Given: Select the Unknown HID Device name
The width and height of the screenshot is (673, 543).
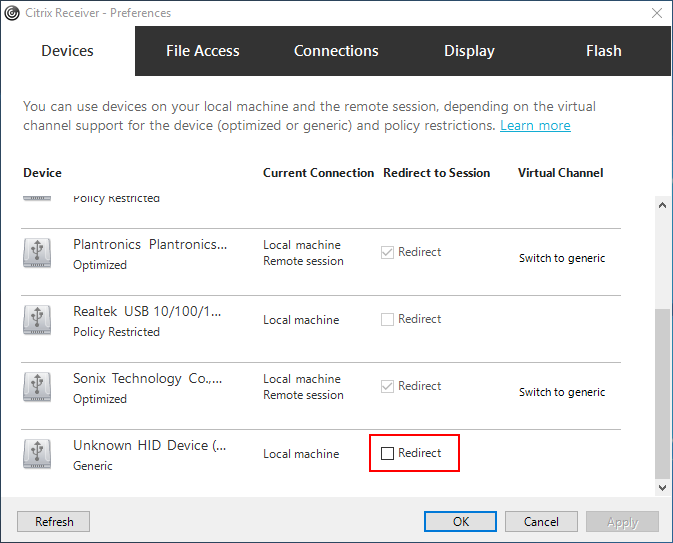Looking at the screenshot, I should (x=149, y=445).
